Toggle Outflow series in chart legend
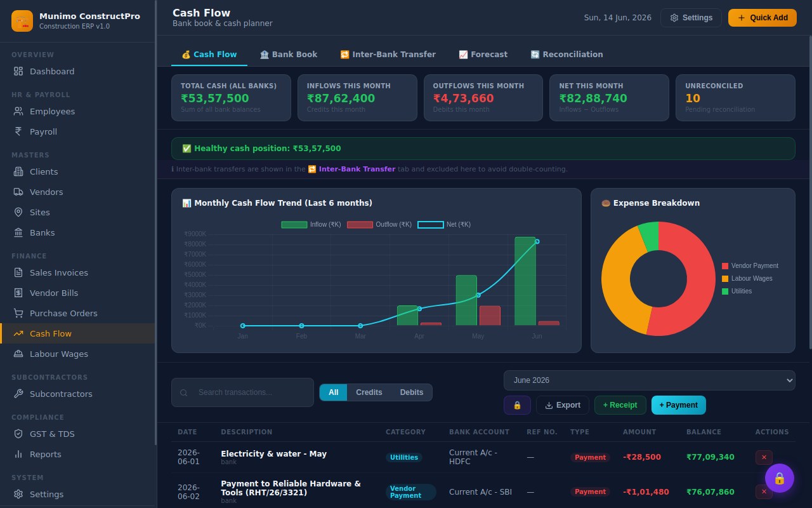Viewport: 812px width, 508px height. 379,224
